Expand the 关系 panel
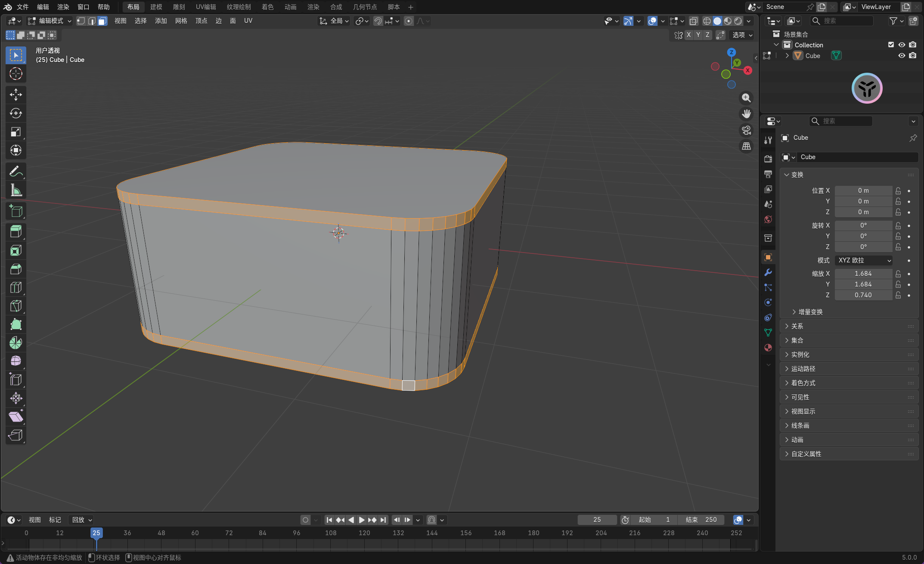The image size is (924, 564). [x=797, y=326]
